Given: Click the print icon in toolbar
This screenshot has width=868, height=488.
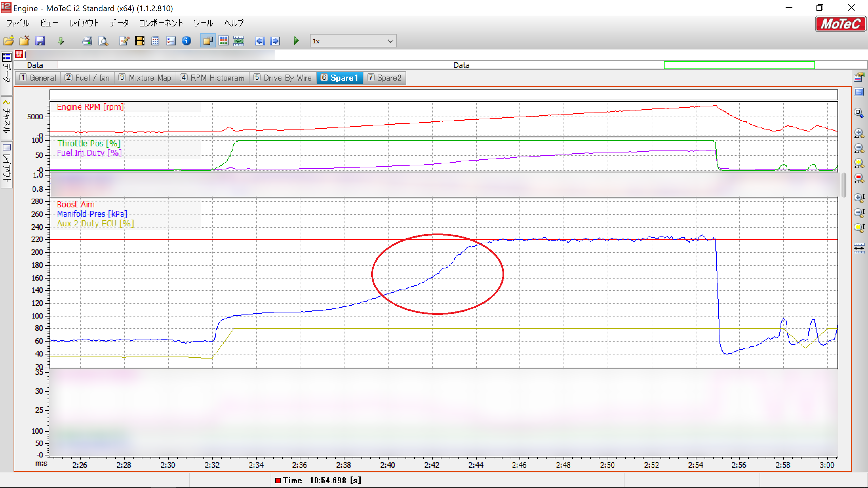Looking at the screenshot, I should click(x=87, y=41).
